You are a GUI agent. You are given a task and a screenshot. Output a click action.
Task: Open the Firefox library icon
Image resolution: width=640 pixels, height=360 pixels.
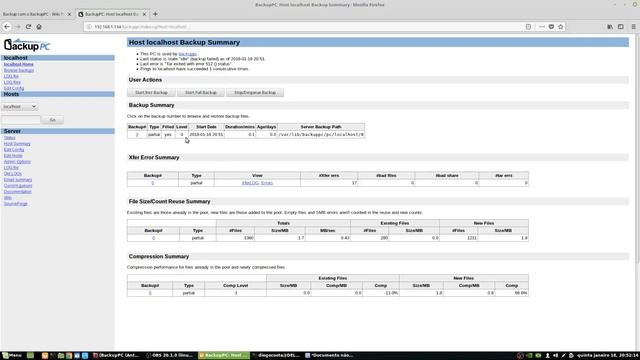(610, 27)
